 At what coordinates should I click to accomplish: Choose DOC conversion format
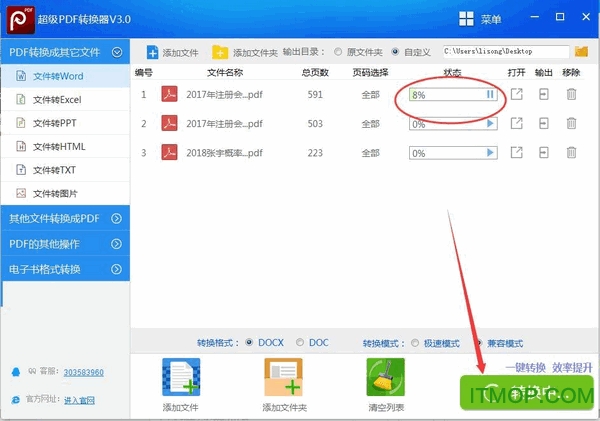click(300, 342)
